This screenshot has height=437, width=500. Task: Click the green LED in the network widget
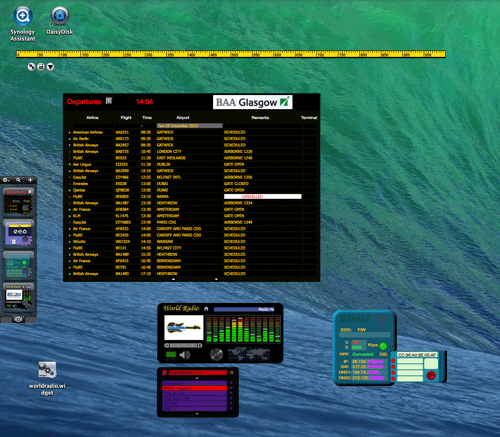point(383,346)
